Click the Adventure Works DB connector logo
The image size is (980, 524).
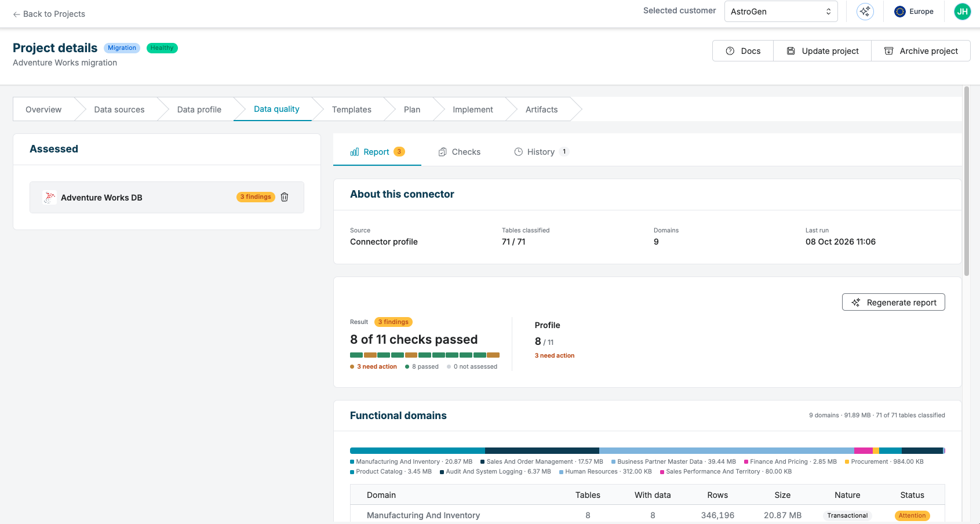click(x=50, y=197)
